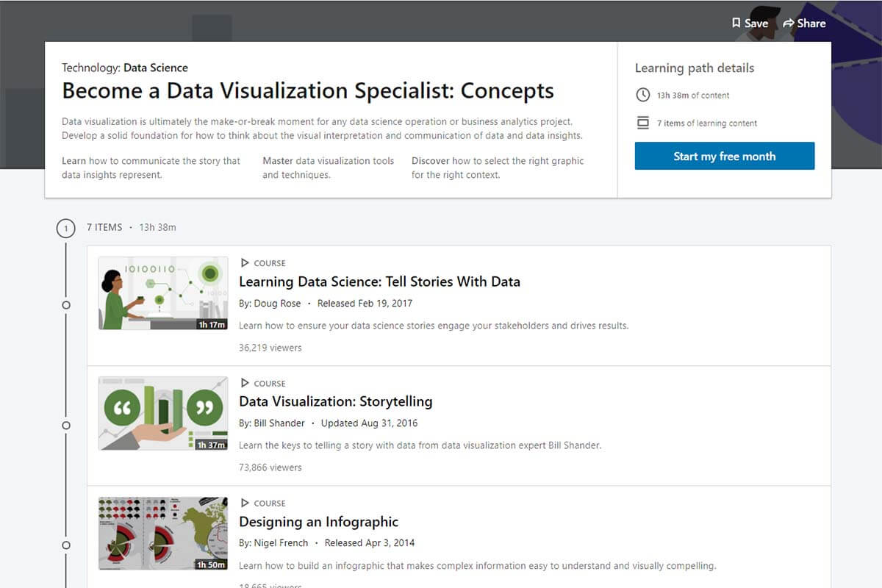Click the Learning path details heading

point(695,68)
